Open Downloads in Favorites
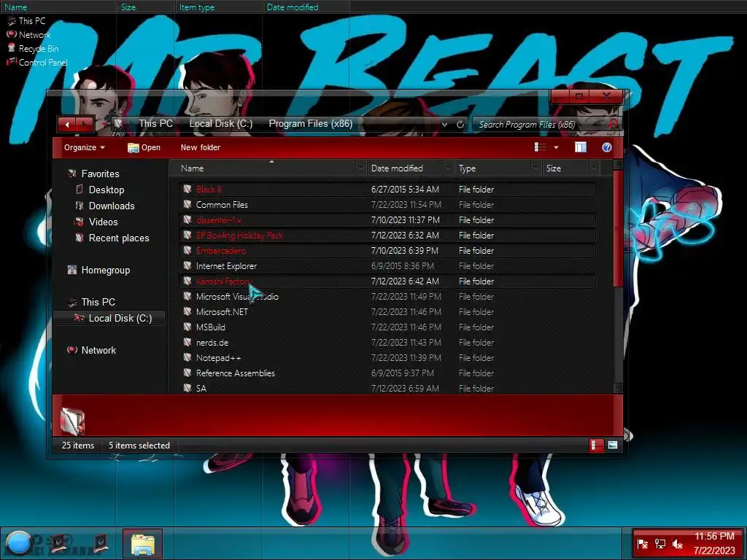 pyautogui.click(x=112, y=206)
